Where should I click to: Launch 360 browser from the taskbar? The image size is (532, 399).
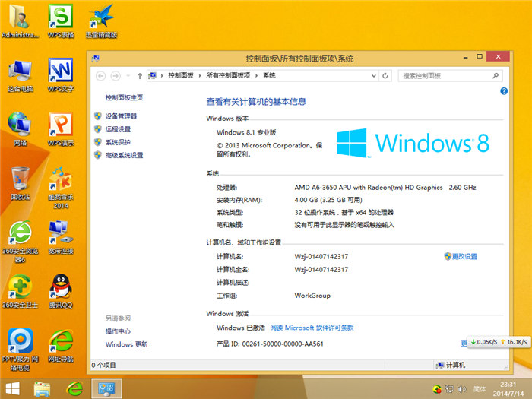pos(74,389)
